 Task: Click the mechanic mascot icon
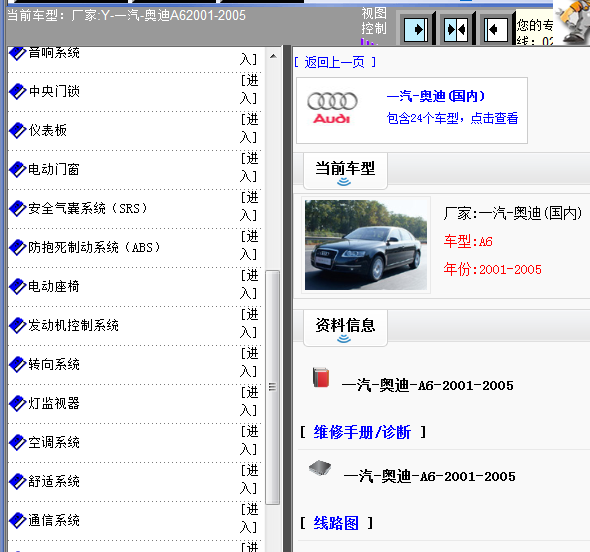572,22
